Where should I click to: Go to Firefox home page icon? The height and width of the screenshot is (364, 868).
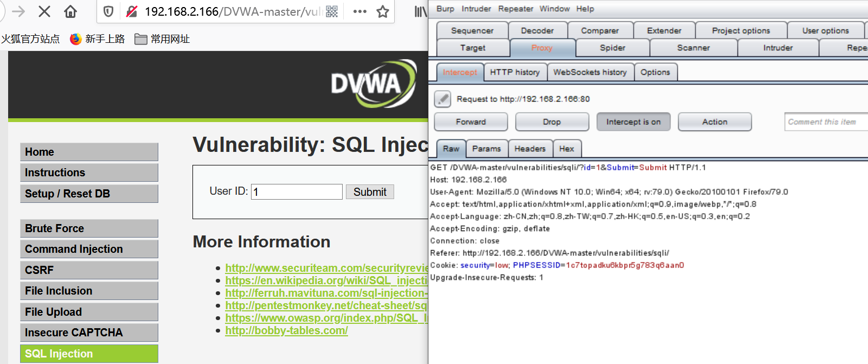point(70,11)
